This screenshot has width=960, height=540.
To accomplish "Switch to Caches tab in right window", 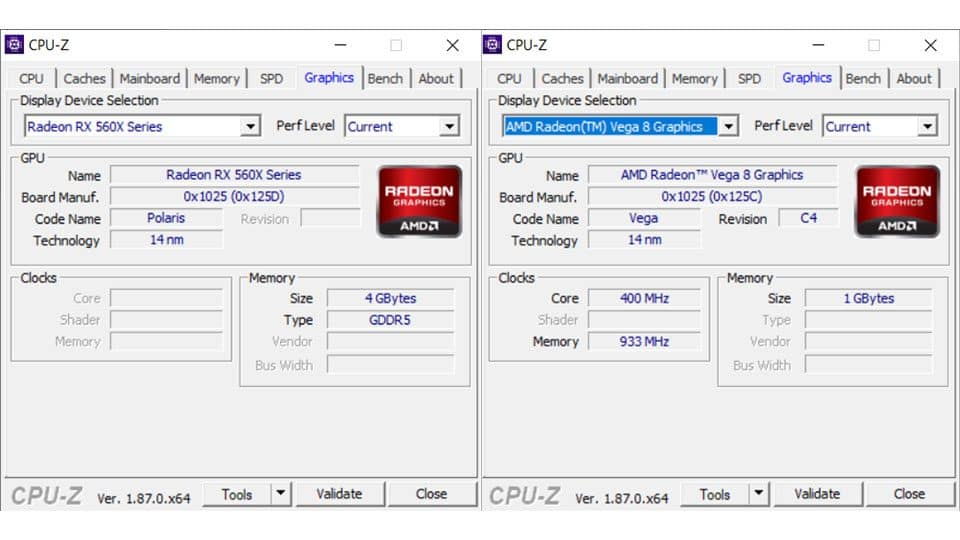I will click(x=563, y=79).
